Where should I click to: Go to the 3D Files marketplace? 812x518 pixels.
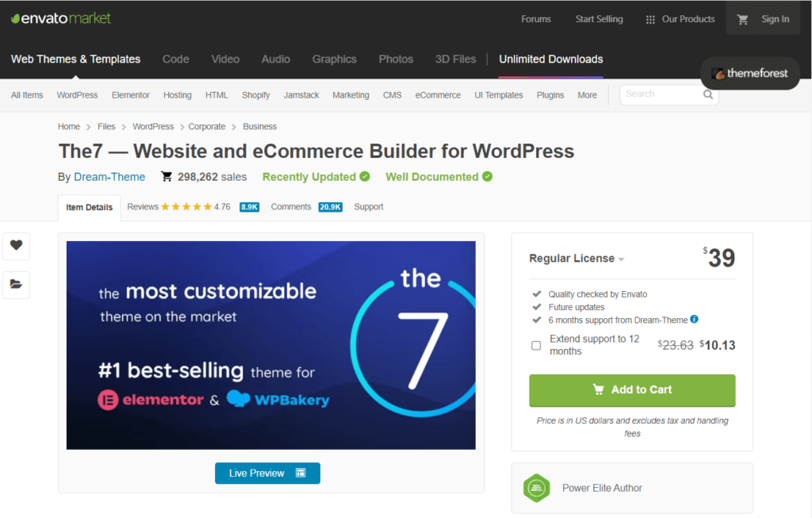click(456, 59)
